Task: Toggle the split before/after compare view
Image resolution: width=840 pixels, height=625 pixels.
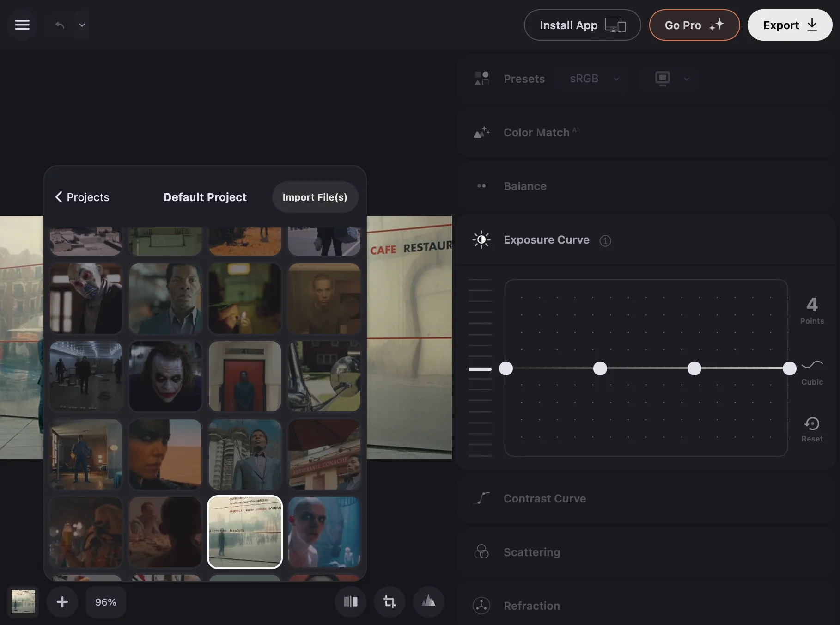Action: click(351, 601)
